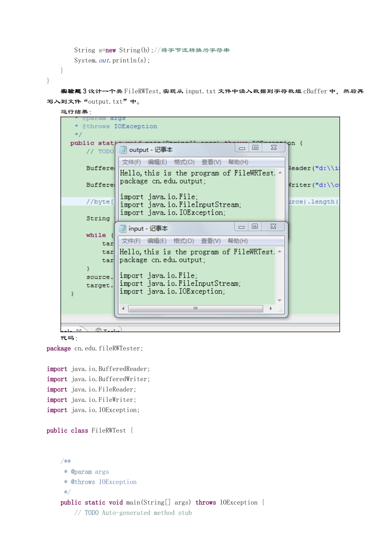Click the '代码:' label
Screen dimensions: 392x555
pyautogui.click(x=69, y=338)
